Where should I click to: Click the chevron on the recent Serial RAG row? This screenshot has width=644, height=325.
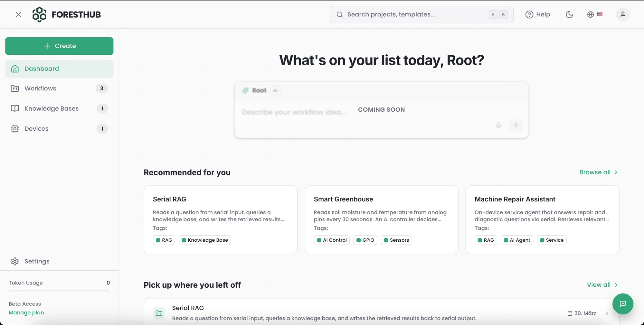(607, 313)
